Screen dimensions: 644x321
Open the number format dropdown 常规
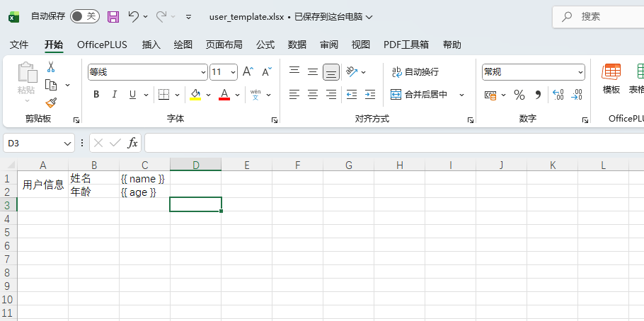tap(534, 71)
